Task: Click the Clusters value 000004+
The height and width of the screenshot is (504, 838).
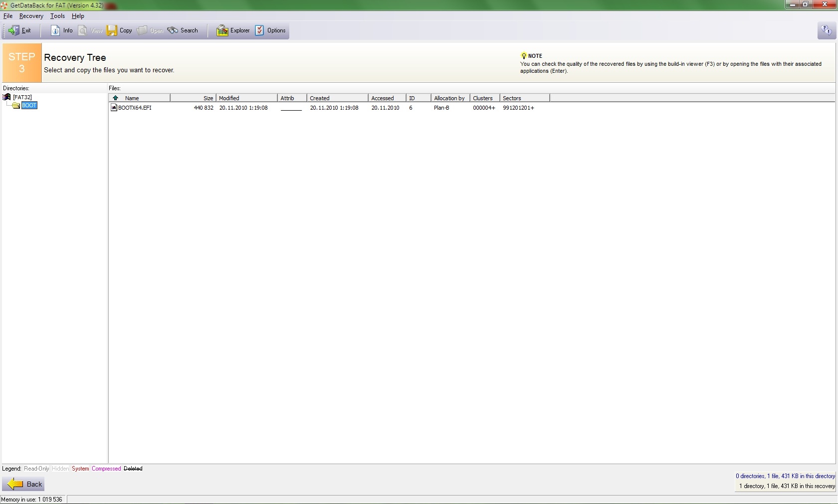Action: tap(484, 108)
